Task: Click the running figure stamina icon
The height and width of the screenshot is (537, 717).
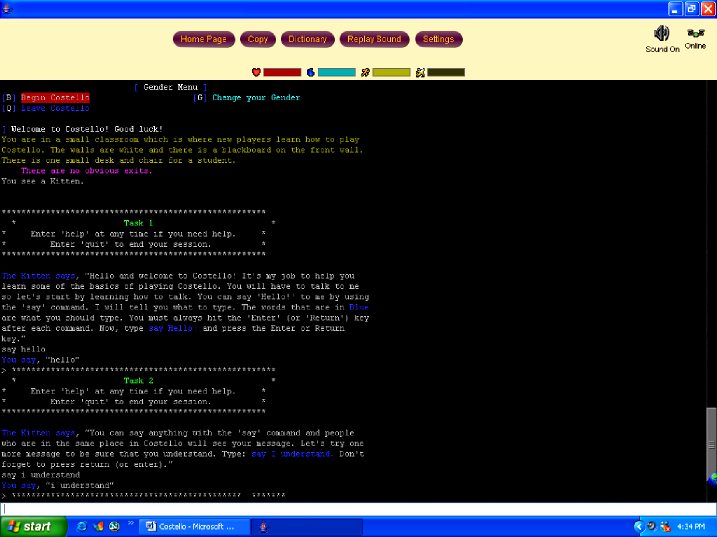Action: pyautogui.click(x=365, y=72)
